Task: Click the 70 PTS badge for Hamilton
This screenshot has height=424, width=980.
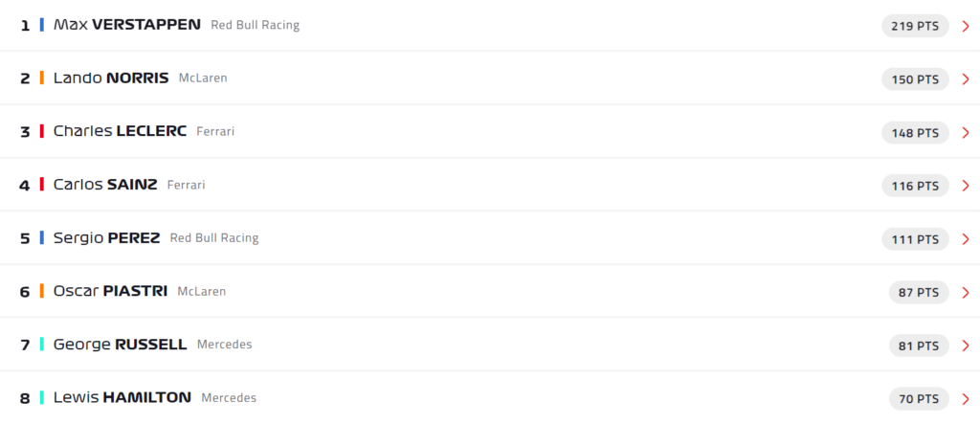Action: click(919, 399)
